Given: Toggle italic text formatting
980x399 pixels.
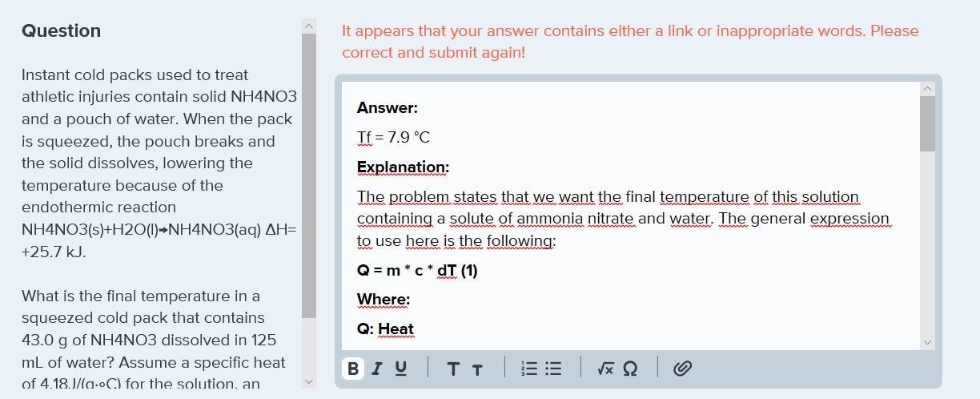Looking at the screenshot, I should coord(376,369).
